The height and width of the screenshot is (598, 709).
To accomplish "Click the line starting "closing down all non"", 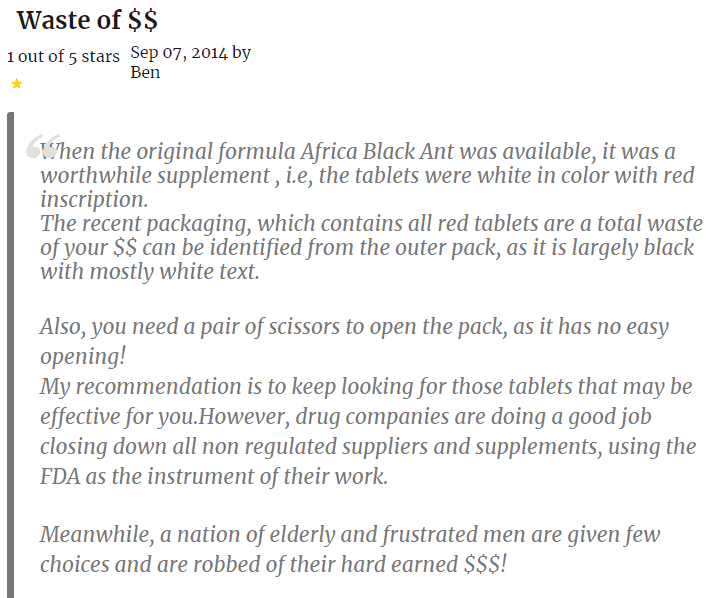I will click(x=368, y=445).
